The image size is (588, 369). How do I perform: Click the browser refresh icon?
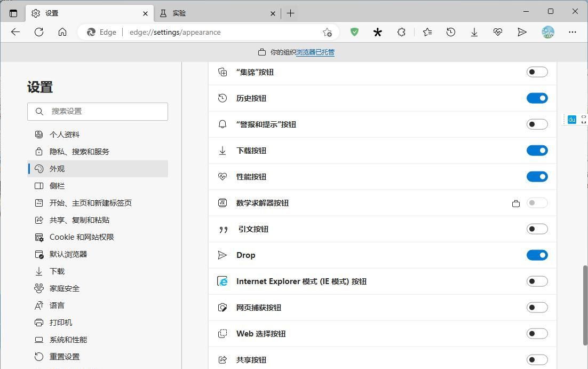tap(39, 32)
